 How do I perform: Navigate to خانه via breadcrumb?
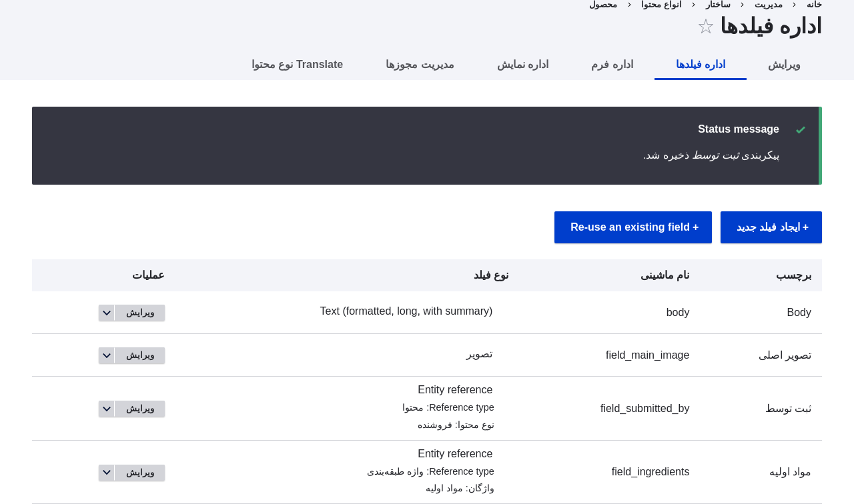pos(814,3)
